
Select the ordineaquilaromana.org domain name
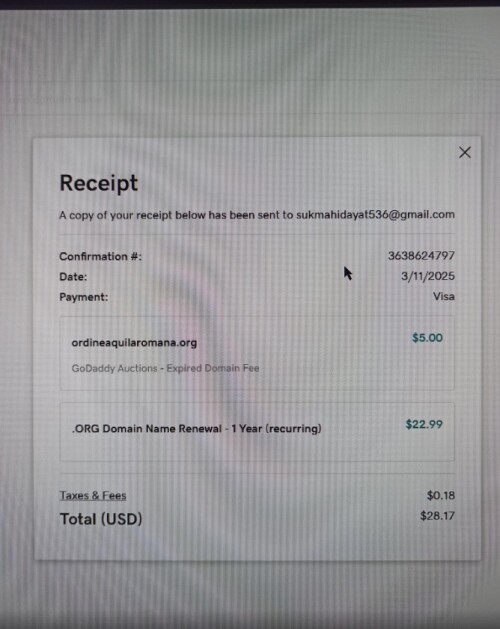(x=134, y=343)
